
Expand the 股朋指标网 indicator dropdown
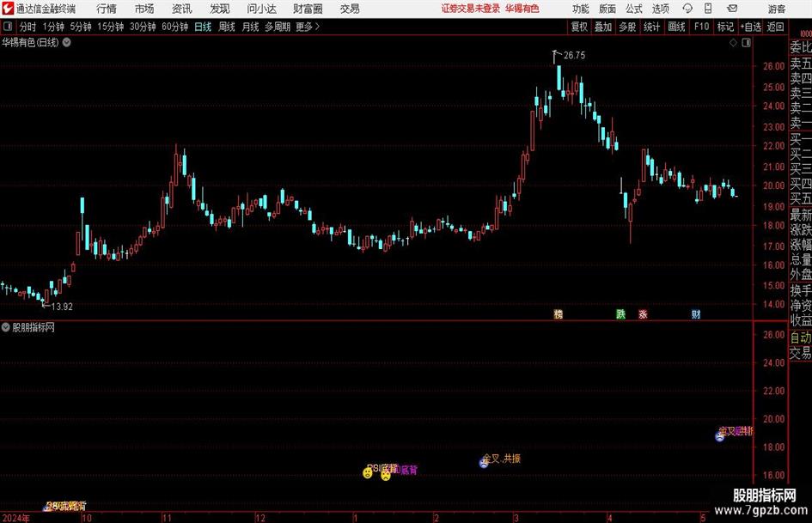tap(6, 327)
